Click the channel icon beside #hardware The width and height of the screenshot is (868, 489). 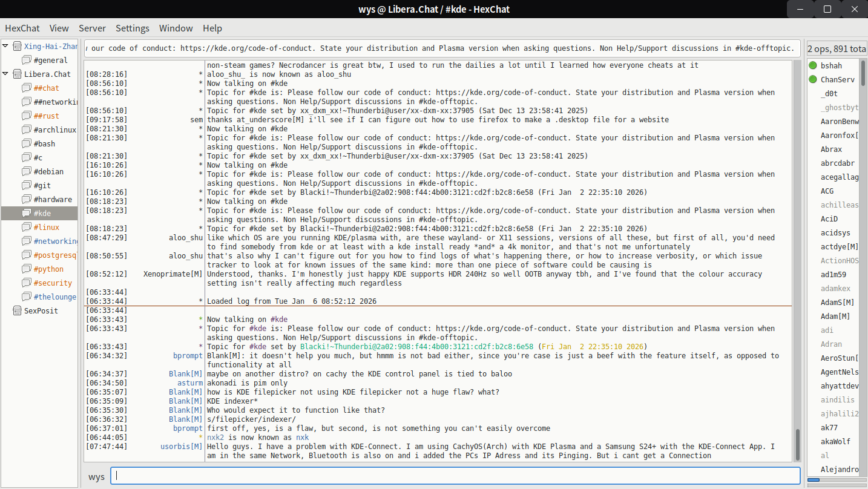pyautogui.click(x=27, y=199)
